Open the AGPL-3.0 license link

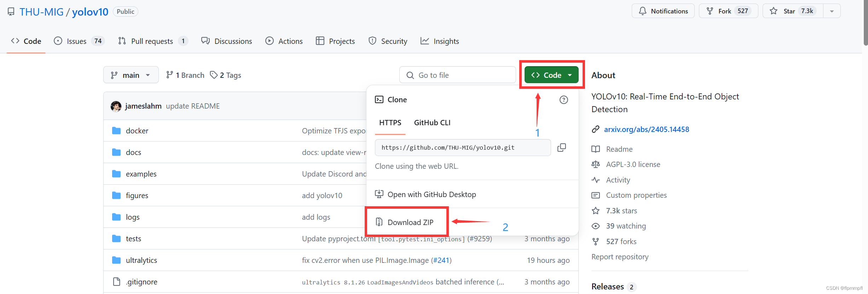633,165
